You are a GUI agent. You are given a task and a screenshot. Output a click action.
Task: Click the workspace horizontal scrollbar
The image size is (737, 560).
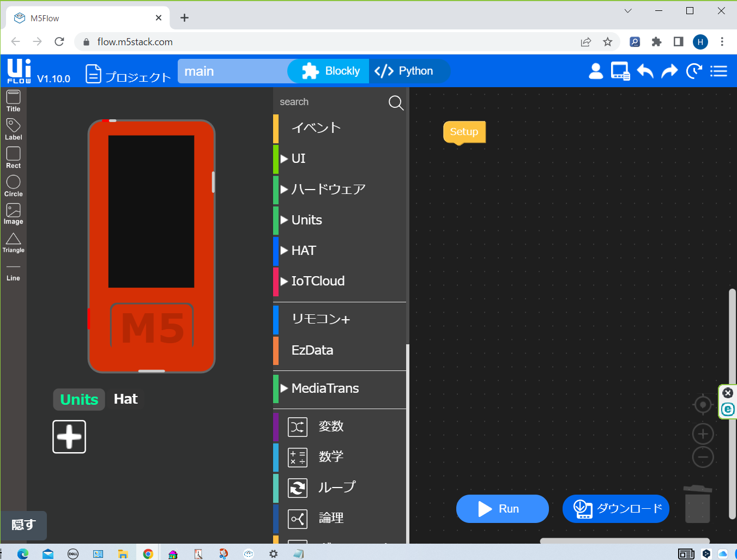[624, 540]
